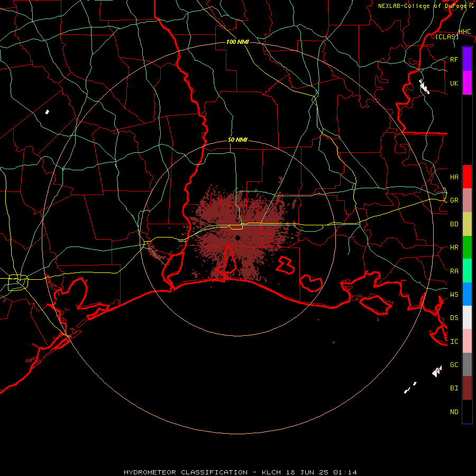476x476 pixels.
Task: Select the IC light pink legend swatch
Action: [x=467, y=341]
